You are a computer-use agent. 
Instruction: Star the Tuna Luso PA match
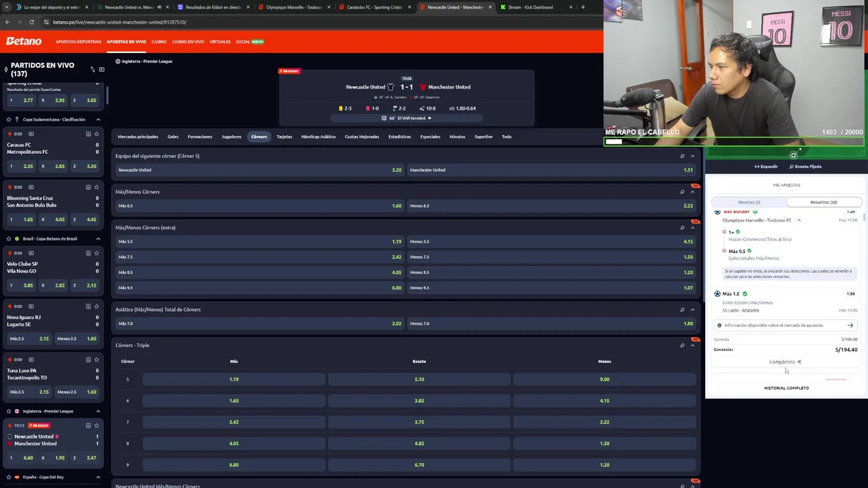click(96, 359)
